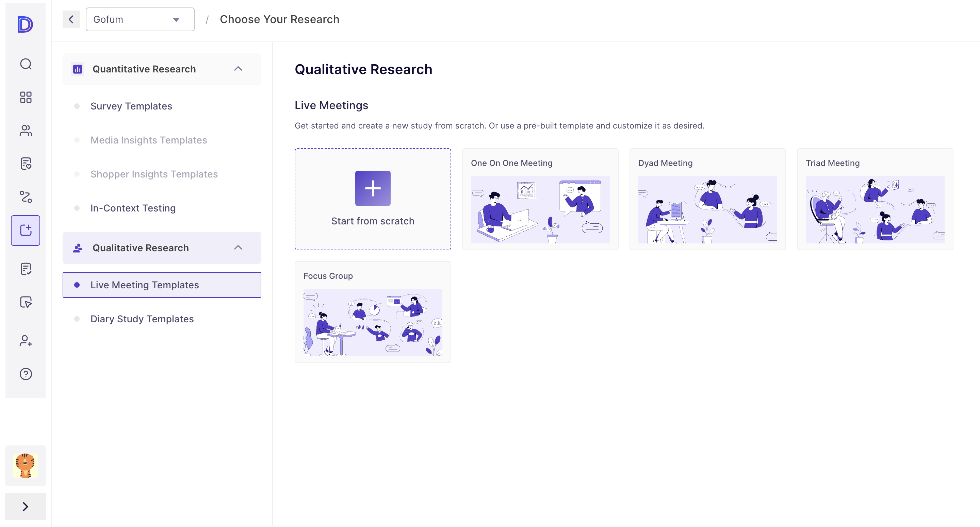980x527 pixels.
Task: Open the participants panel
Action: tap(26, 131)
